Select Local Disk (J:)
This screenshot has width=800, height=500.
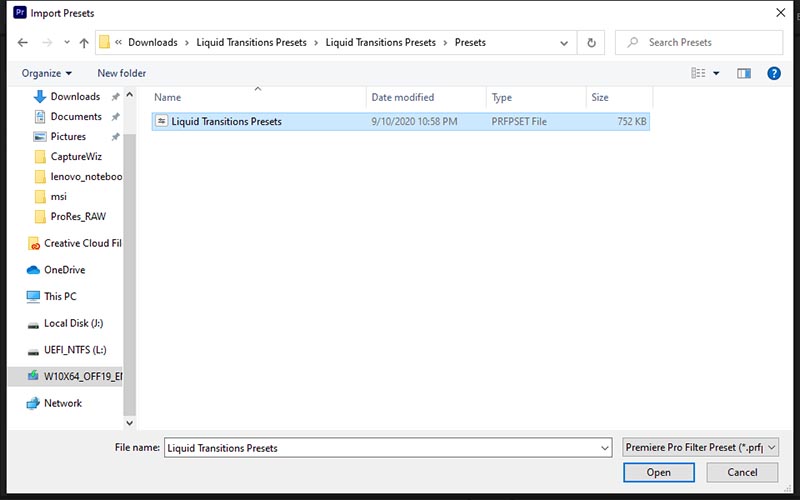pyautogui.click(x=65, y=323)
